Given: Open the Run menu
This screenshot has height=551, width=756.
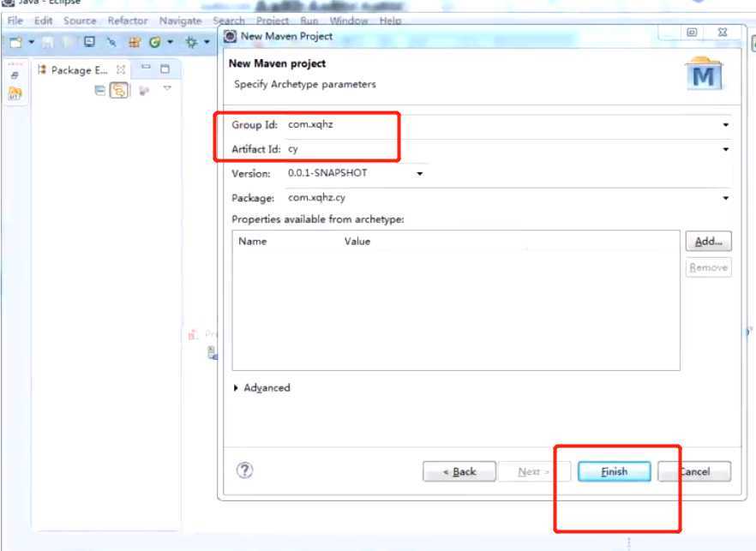Looking at the screenshot, I should pyautogui.click(x=309, y=21).
